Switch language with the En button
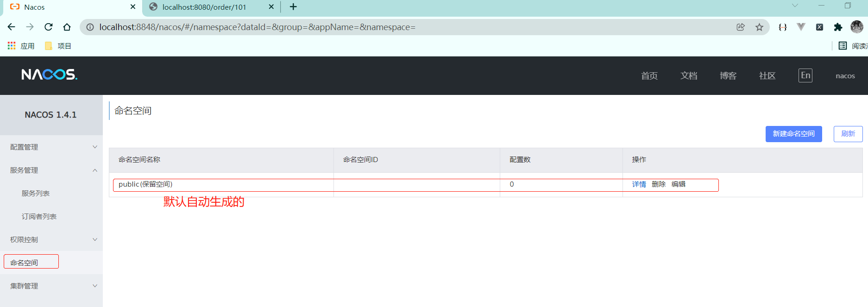The width and height of the screenshot is (868, 307). point(805,75)
